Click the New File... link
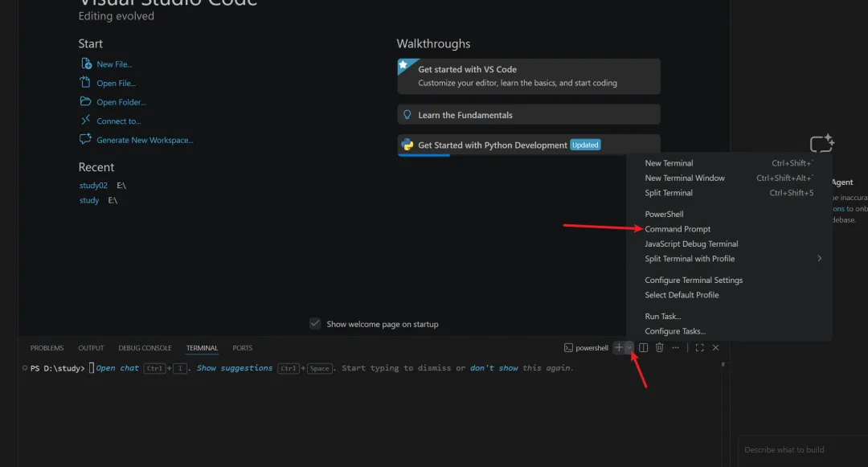 114,64
